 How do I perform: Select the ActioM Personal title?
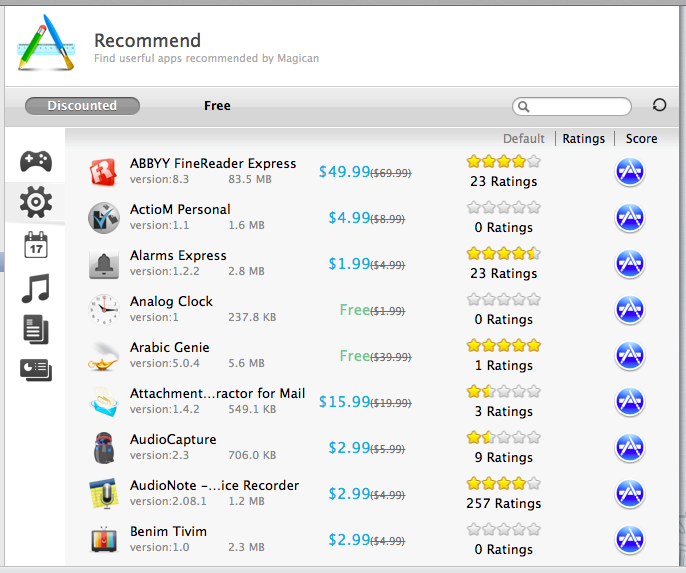[x=180, y=210]
